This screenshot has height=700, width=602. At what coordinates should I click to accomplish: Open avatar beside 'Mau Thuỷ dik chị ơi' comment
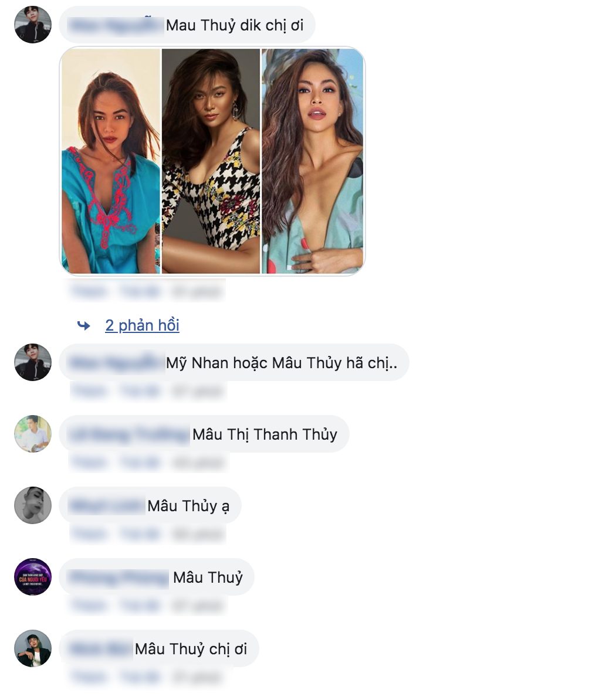pos(33,25)
